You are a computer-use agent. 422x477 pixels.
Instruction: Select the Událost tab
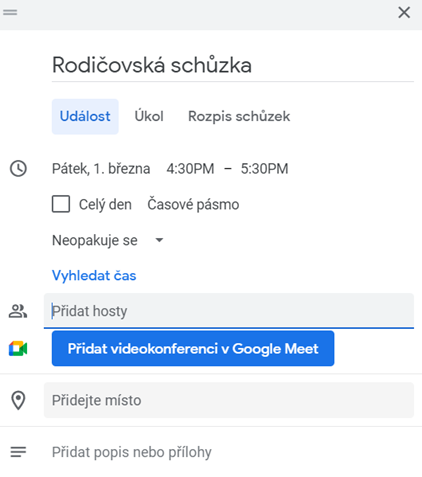pyautogui.click(x=85, y=117)
